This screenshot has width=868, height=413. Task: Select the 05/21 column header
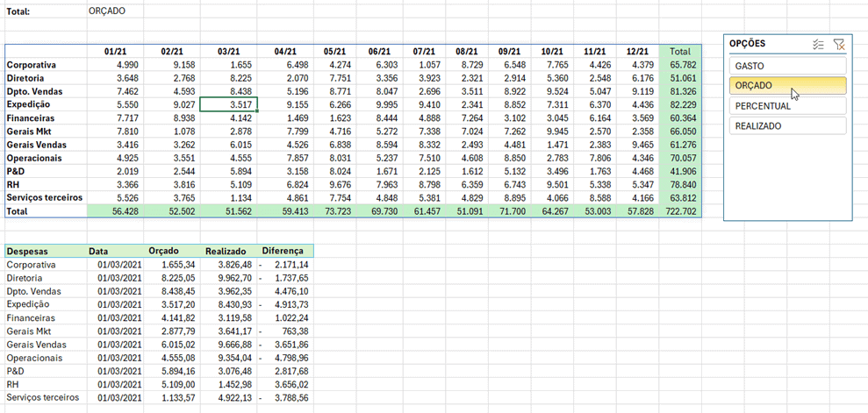click(x=334, y=52)
